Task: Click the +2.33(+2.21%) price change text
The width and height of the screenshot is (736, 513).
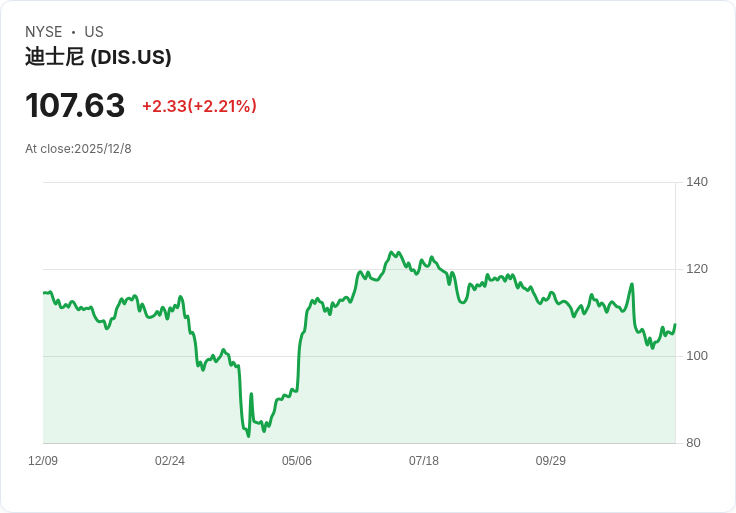Action: [199, 106]
